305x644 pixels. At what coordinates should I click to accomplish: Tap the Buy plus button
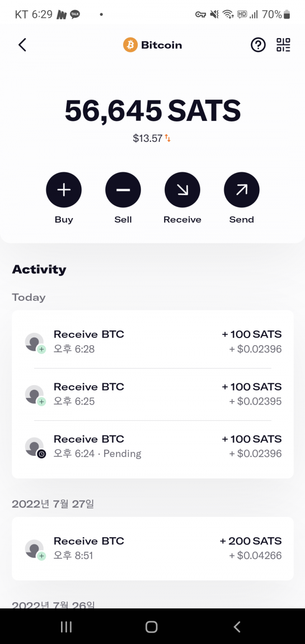(64, 190)
